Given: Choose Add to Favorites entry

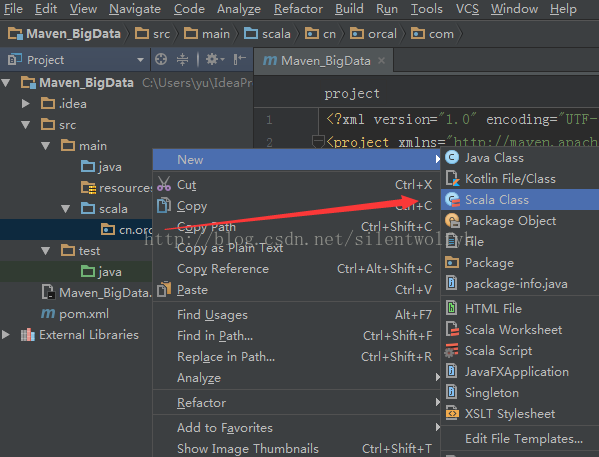Looking at the screenshot, I should [296, 428].
